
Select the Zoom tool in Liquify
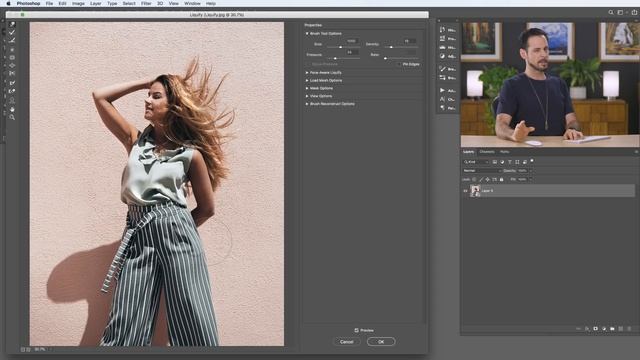click(x=12, y=118)
